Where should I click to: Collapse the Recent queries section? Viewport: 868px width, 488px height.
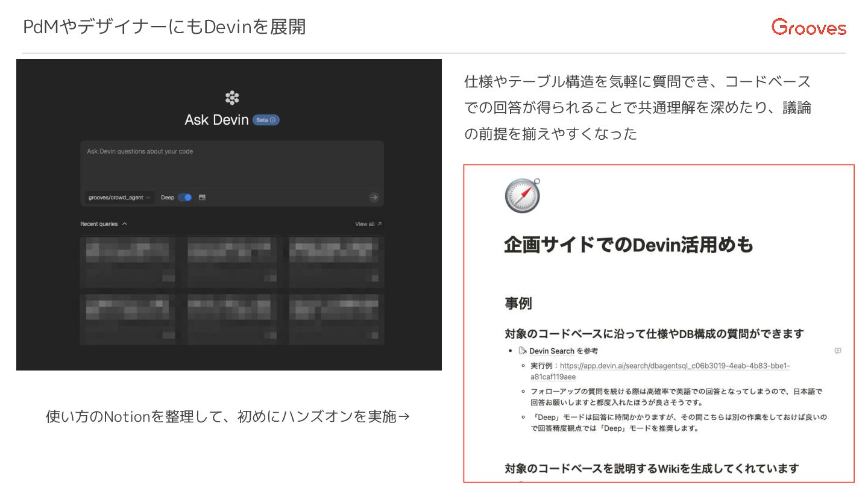coord(104,224)
